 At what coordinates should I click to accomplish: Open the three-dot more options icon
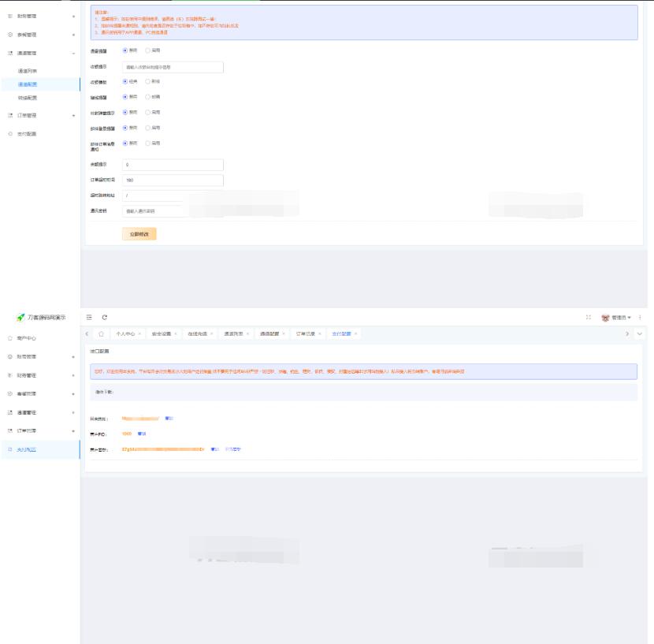coord(640,317)
